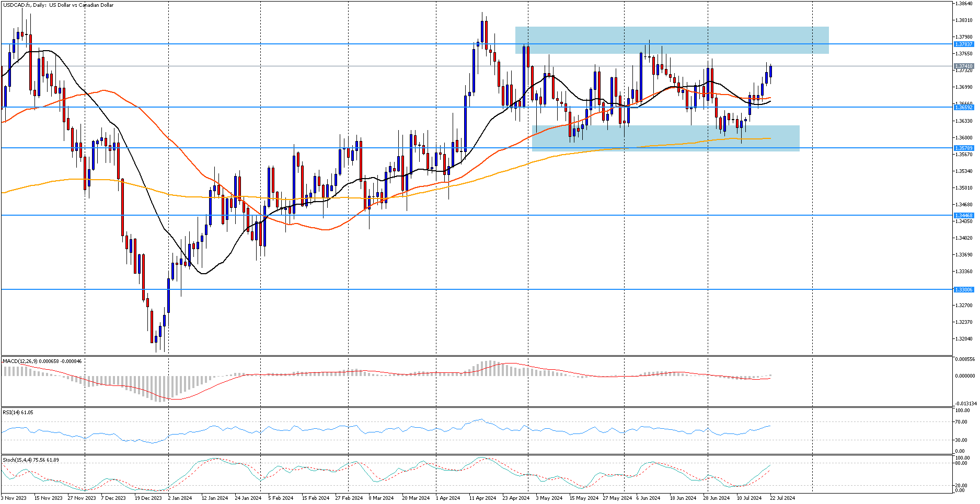Select the 22 Jul 2024 date label
The height and width of the screenshot is (504, 980).
pos(782,498)
